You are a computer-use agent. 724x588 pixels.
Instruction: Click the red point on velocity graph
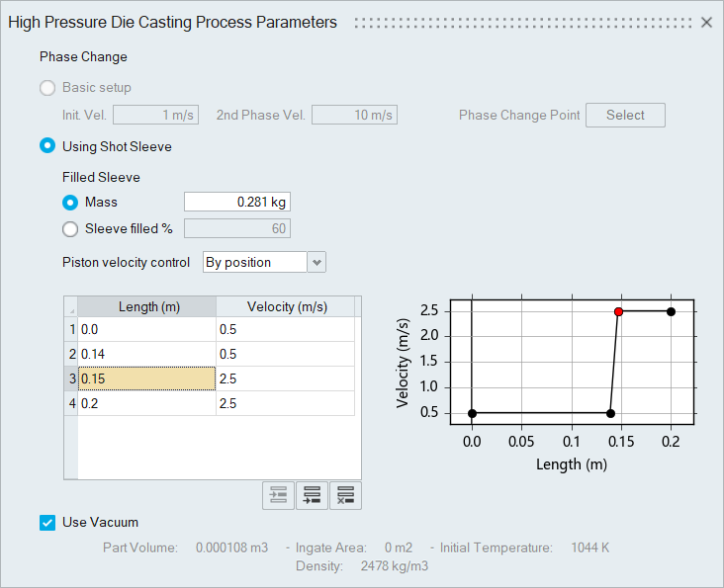click(x=618, y=311)
